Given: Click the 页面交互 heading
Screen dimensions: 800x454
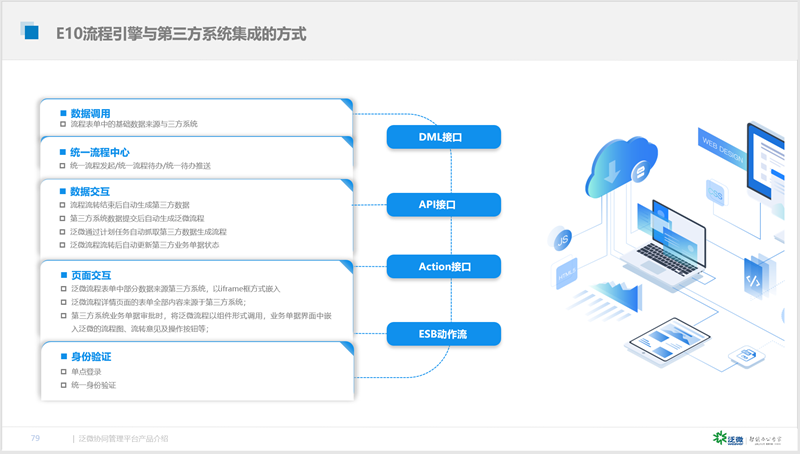Looking at the screenshot, I should (91, 275).
